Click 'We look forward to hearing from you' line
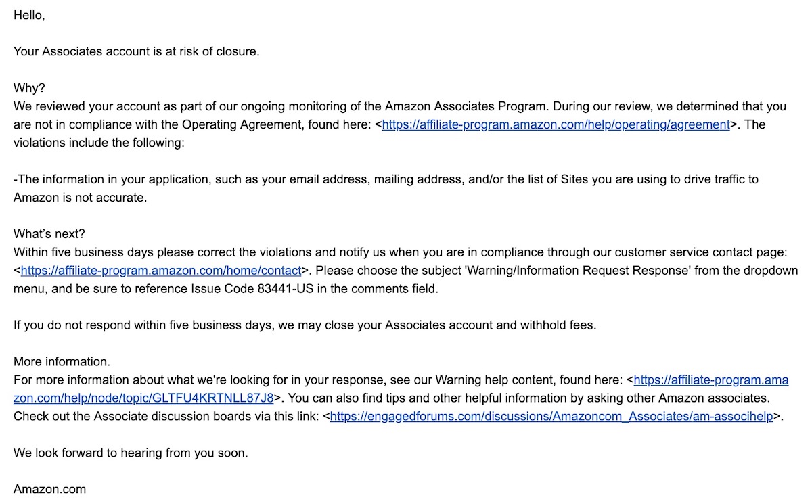 131,453
